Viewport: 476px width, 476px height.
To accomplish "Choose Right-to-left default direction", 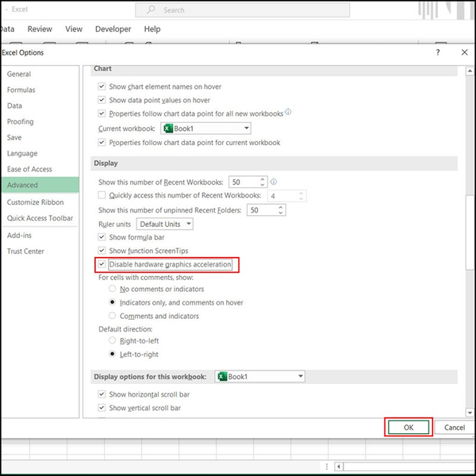I will pos(112,340).
